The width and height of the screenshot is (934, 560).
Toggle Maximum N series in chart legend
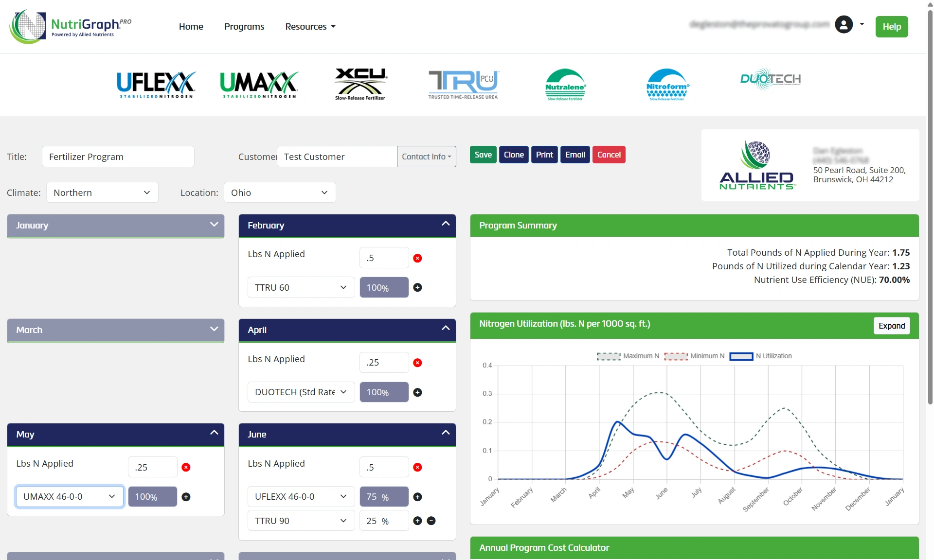coord(628,356)
